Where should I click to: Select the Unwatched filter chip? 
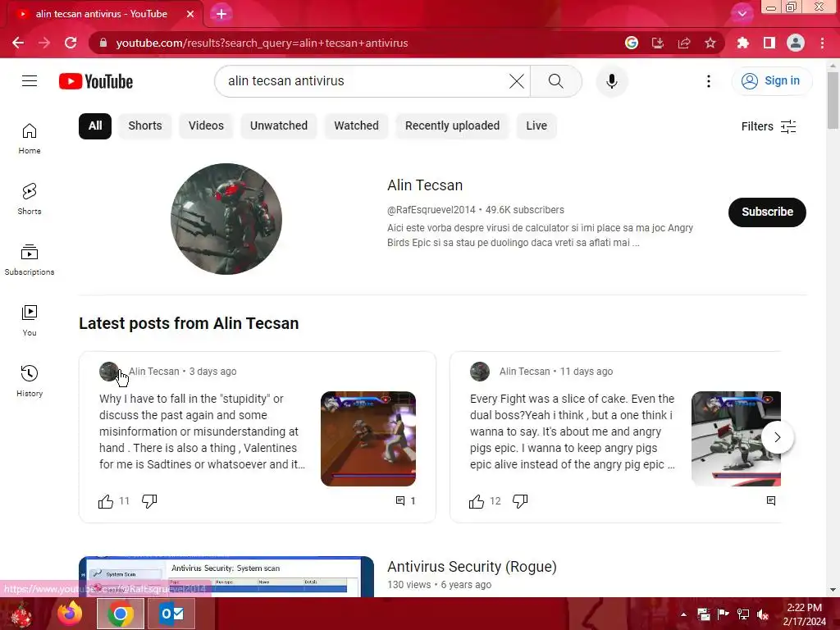coord(279,126)
